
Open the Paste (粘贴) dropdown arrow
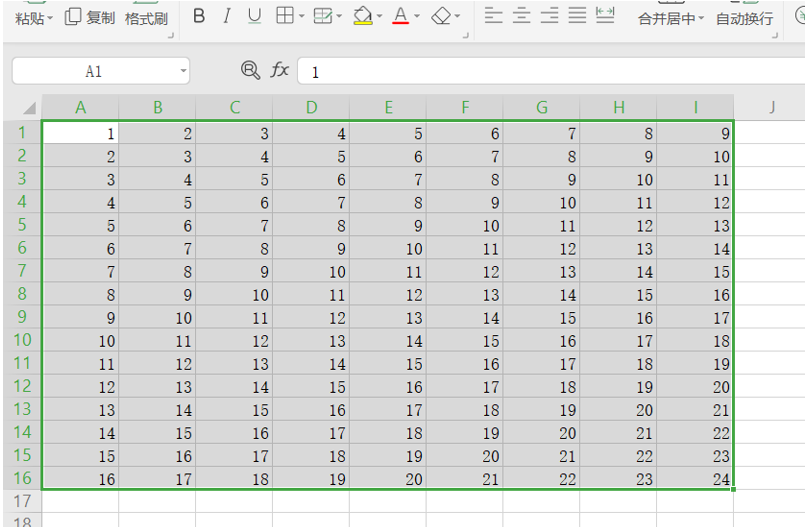[50, 19]
